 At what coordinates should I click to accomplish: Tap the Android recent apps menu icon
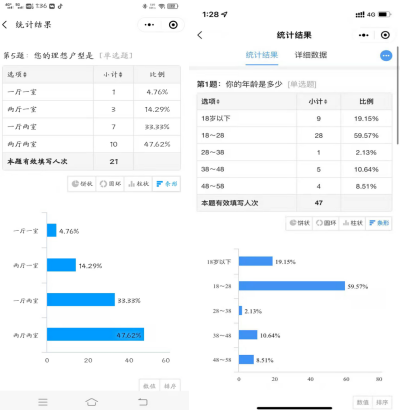tap(43, 402)
